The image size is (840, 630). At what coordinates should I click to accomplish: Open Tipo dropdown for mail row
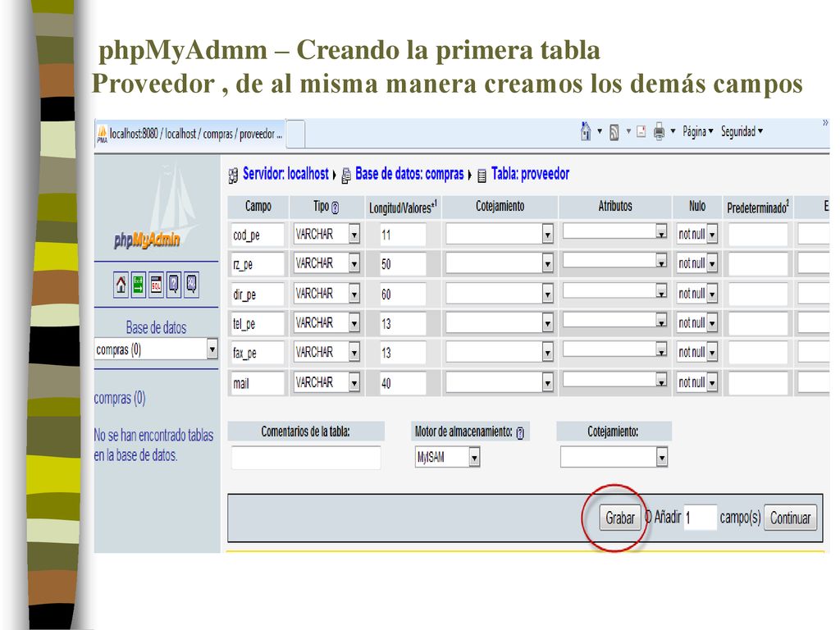tap(354, 382)
